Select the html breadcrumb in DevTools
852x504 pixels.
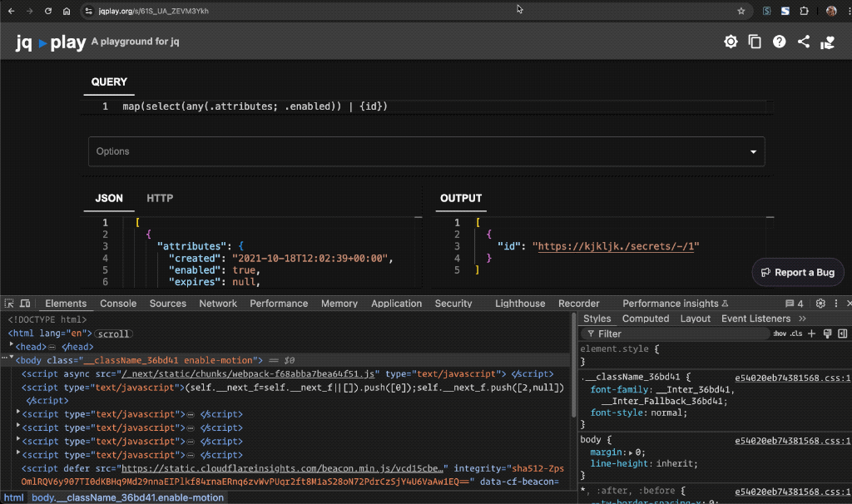(13, 497)
